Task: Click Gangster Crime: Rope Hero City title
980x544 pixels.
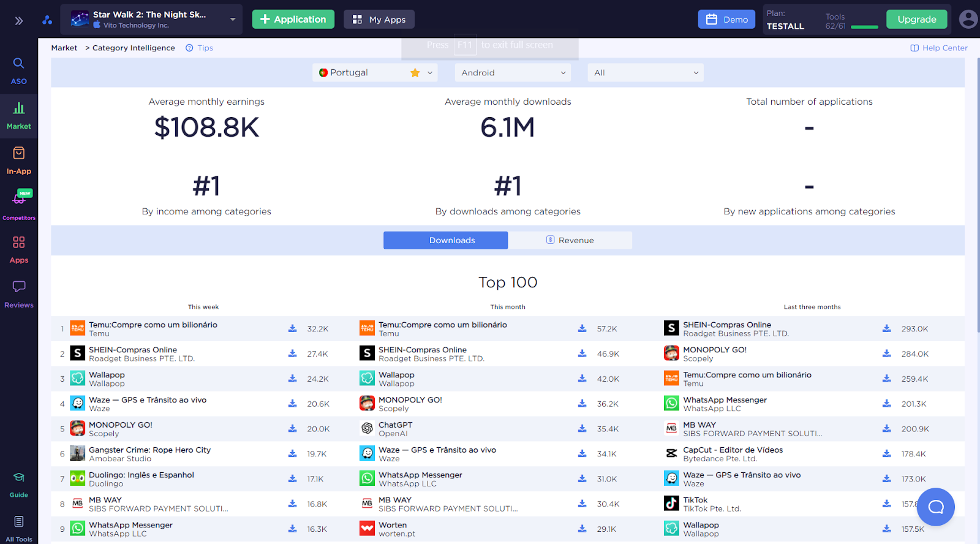Action: pos(150,450)
